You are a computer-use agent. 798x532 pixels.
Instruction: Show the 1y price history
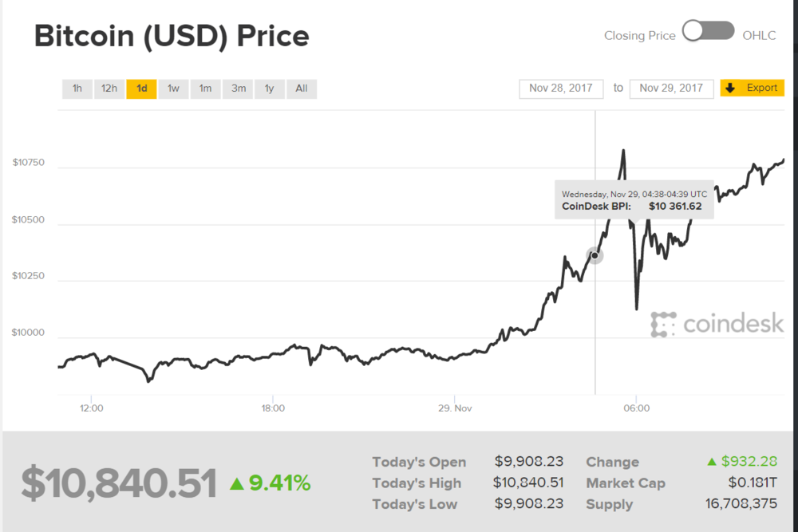270,89
